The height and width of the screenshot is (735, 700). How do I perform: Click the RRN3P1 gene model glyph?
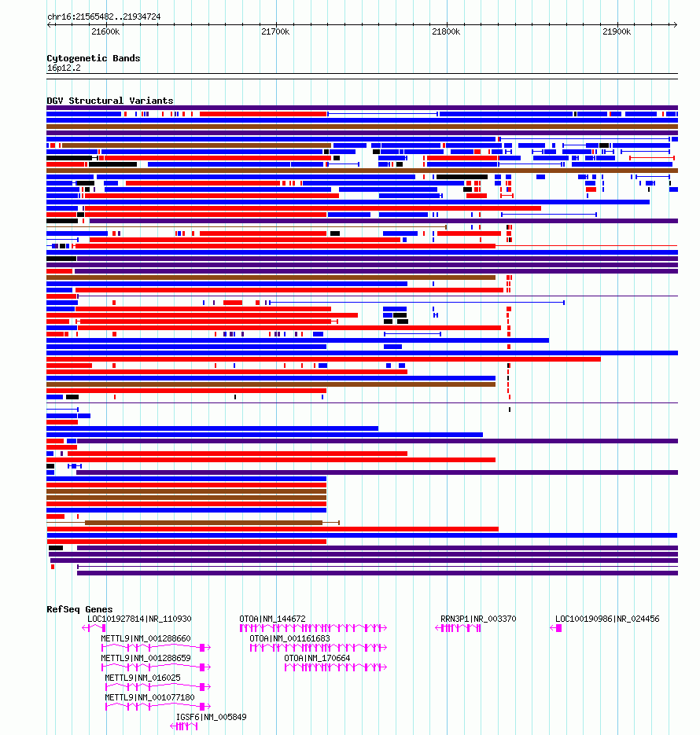pyautogui.click(x=458, y=628)
